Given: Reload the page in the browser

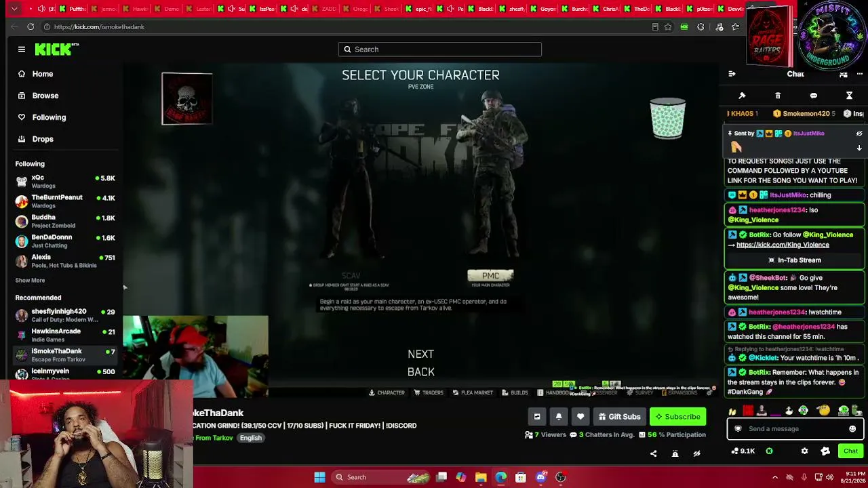Looking at the screenshot, I should click(31, 26).
